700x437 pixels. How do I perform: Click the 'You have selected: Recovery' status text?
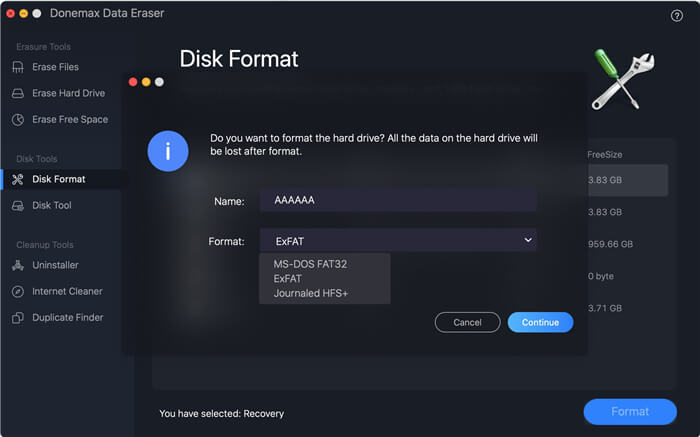[x=221, y=414]
